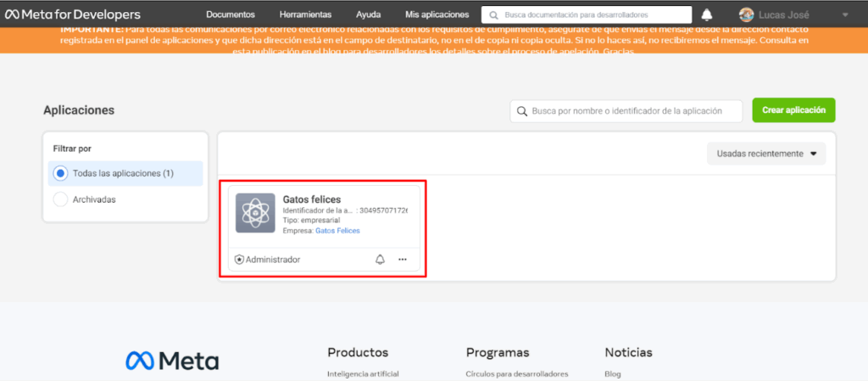
Task: Click the notifications bell in top navigation
Action: pos(707,14)
